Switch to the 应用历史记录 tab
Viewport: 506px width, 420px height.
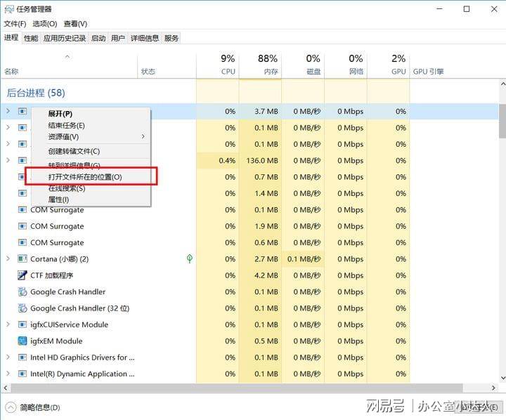65,39
